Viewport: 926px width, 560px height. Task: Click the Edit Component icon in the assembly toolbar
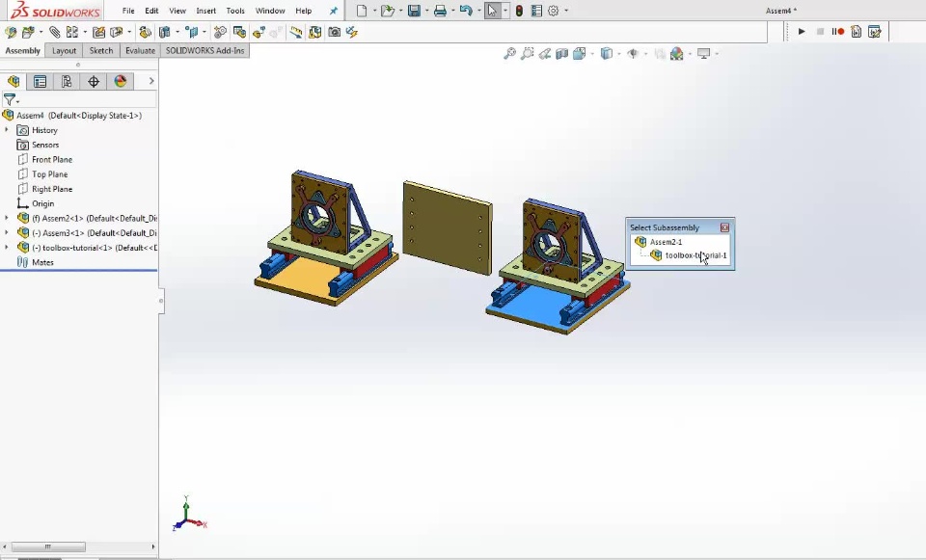(x=10, y=32)
